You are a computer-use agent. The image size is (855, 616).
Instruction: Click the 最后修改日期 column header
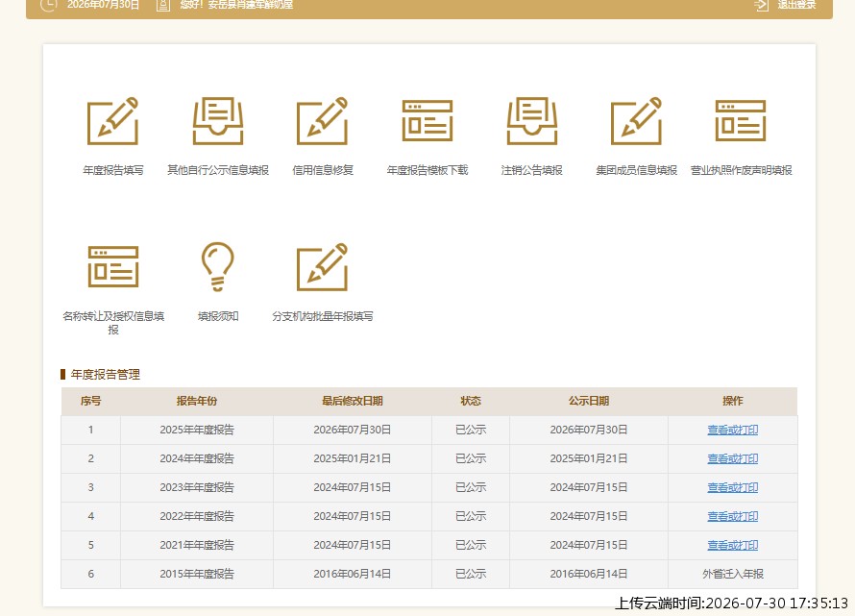click(x=353, y=401)
